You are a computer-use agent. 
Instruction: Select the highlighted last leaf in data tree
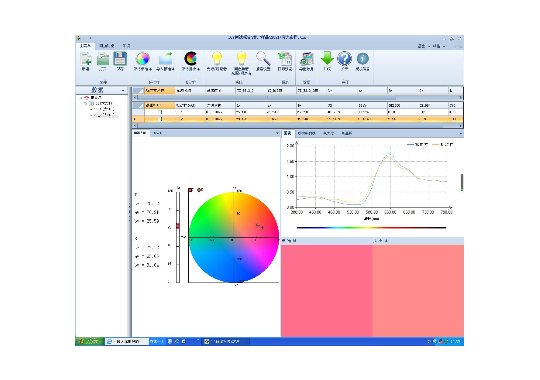[106, 115]
